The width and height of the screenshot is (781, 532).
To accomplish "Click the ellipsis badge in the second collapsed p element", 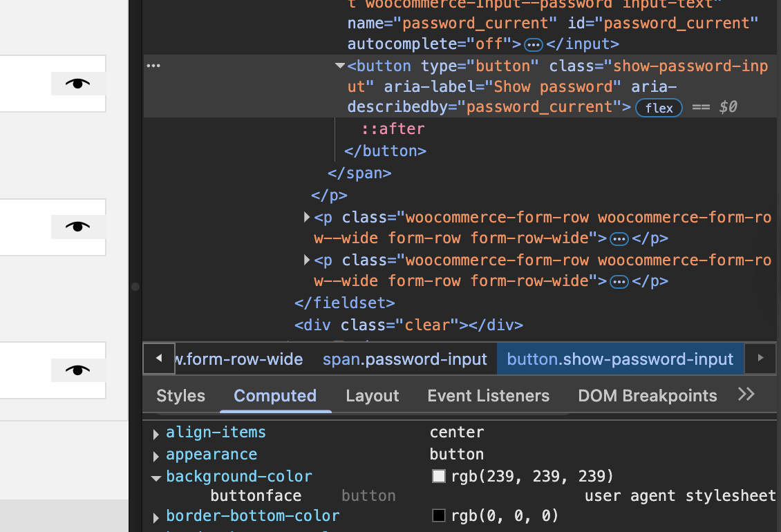I will pos(619,282).
